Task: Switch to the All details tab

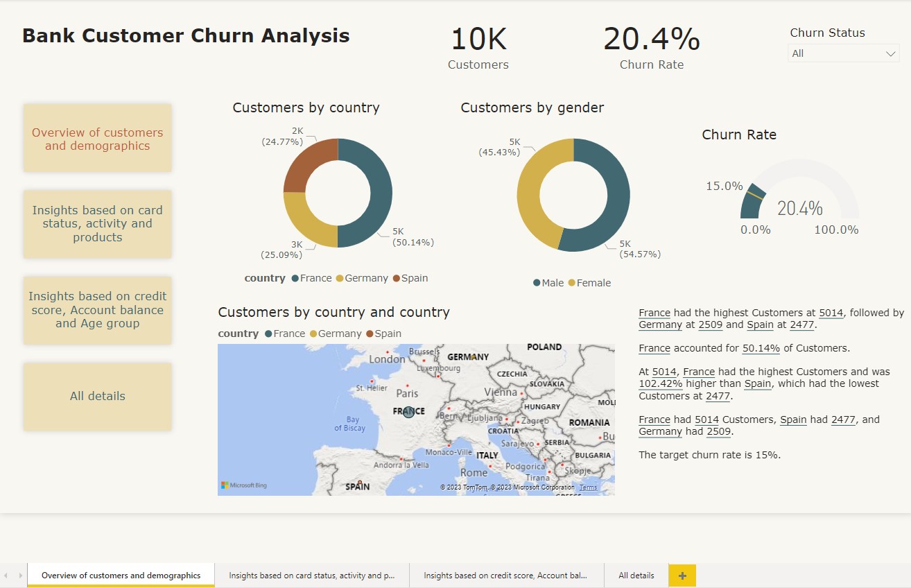Action: (636, 575)
